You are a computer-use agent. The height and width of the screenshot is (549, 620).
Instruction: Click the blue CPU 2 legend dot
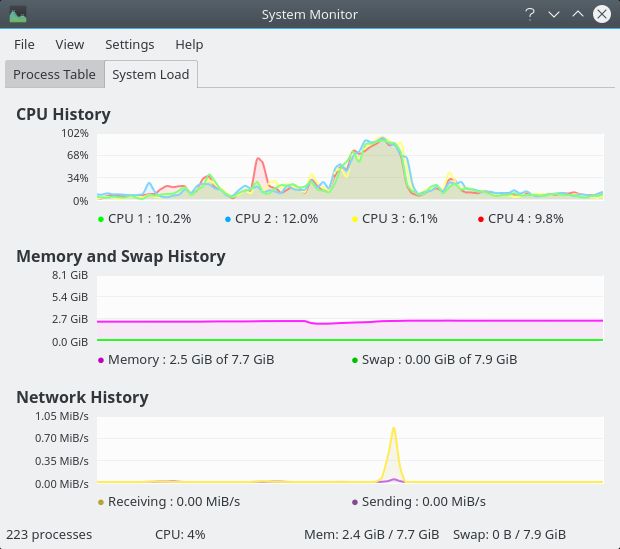pyautogui.click(x=228, y=219)
